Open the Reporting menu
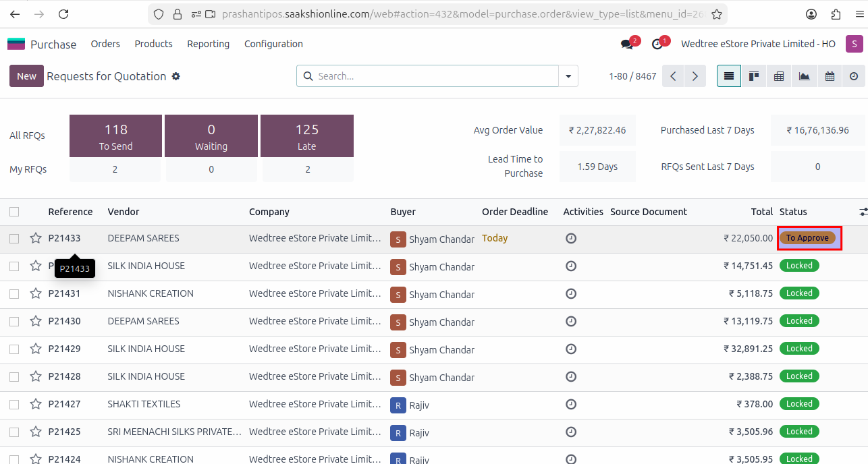The height and width of the screenshot is (464, 868). (208, 44)
